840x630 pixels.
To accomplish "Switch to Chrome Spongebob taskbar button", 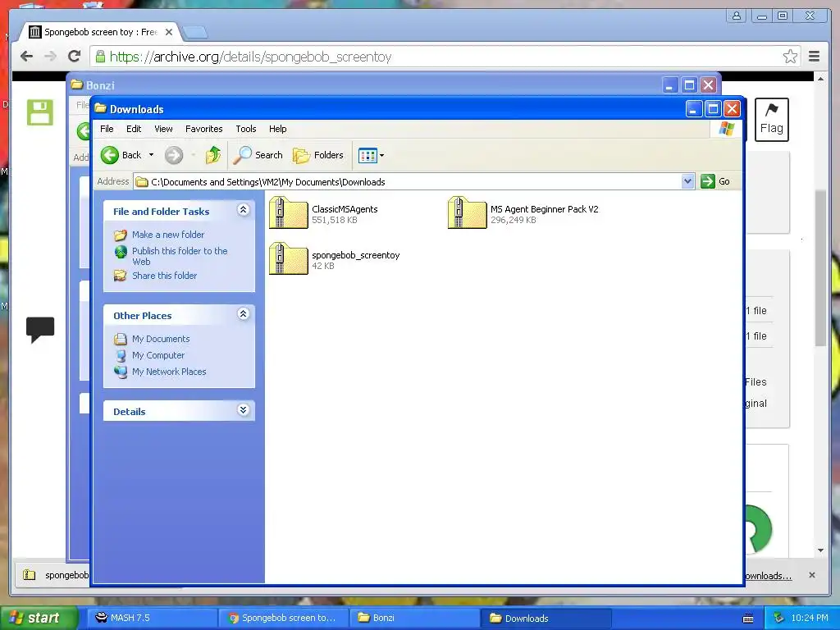I will pyautogui.click(x=284, y=619).
